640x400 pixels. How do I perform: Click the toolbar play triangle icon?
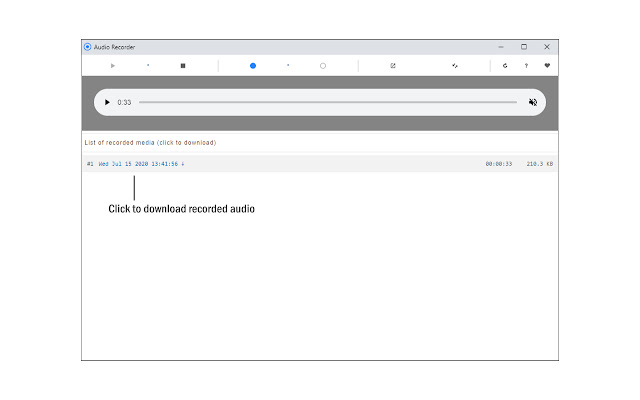[113, 66]
